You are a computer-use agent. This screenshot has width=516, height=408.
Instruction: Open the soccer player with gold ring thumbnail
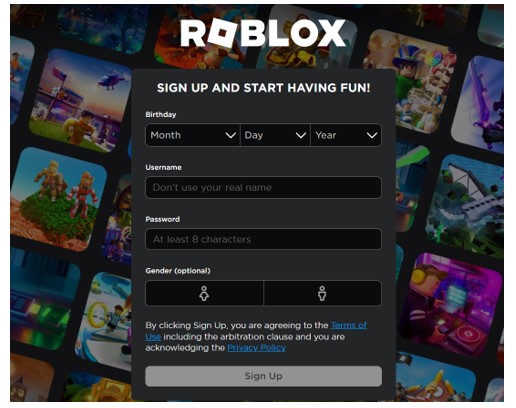coord(104,322)
